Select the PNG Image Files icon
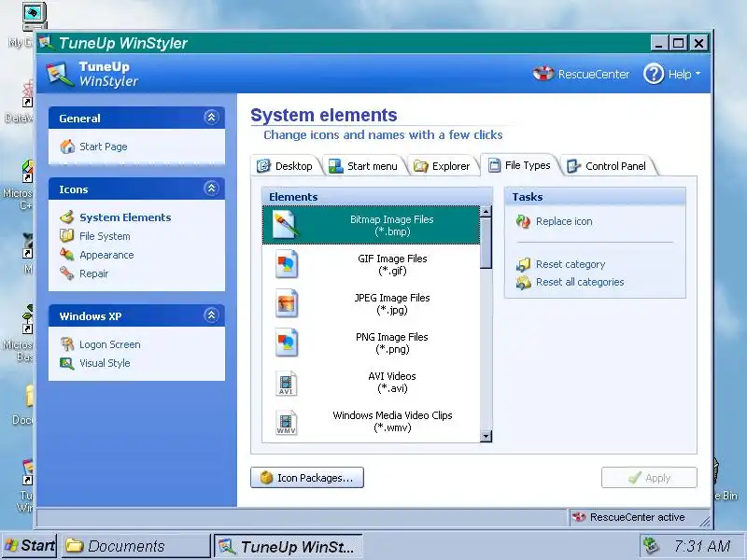The height and width of the screenshot is (560, 747). pos(287,343)
